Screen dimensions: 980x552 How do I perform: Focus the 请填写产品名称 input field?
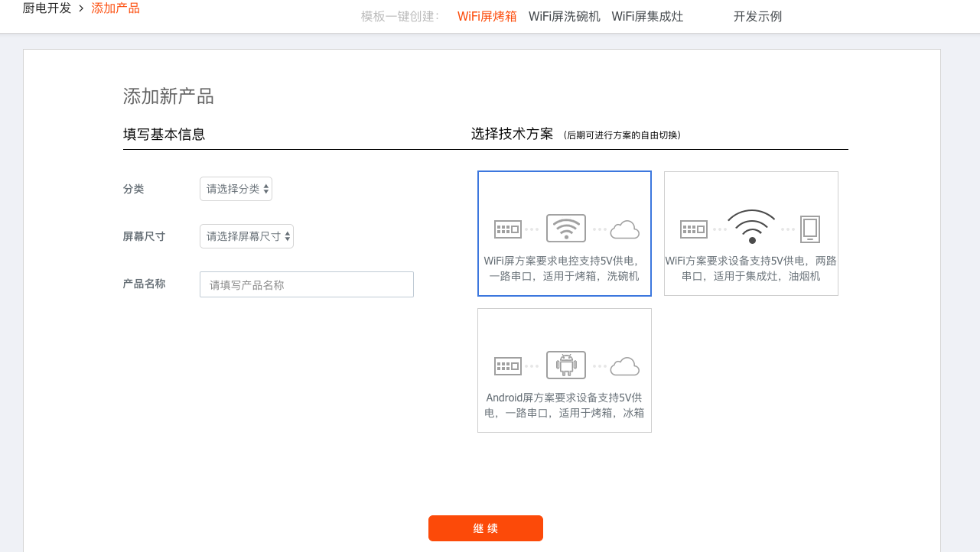click(306, 284)
